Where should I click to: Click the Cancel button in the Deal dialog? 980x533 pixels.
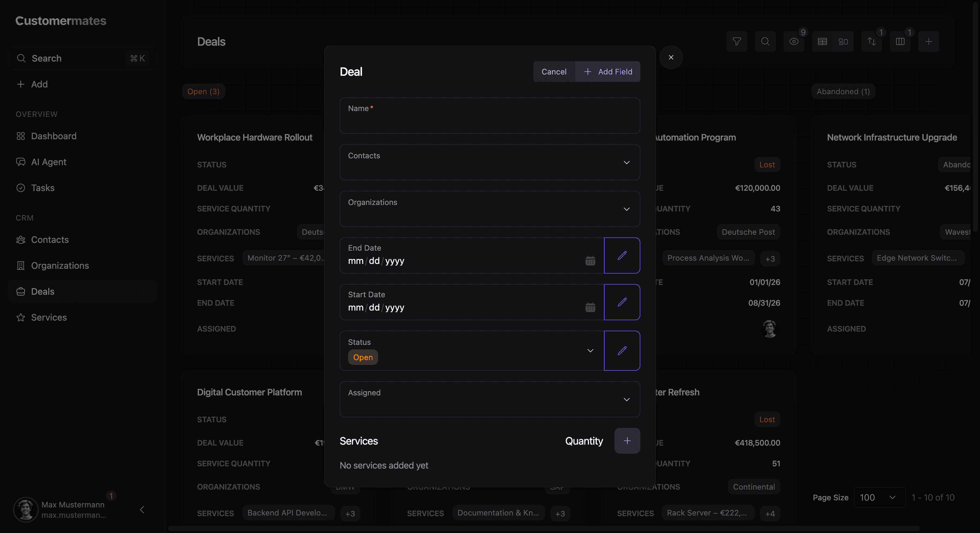click(x=554, y=72)
